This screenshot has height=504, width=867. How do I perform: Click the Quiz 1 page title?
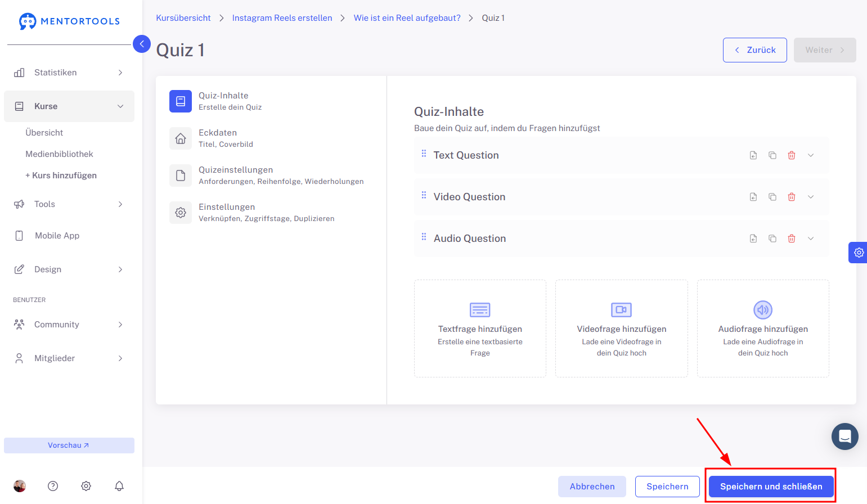tap(180, 50)
